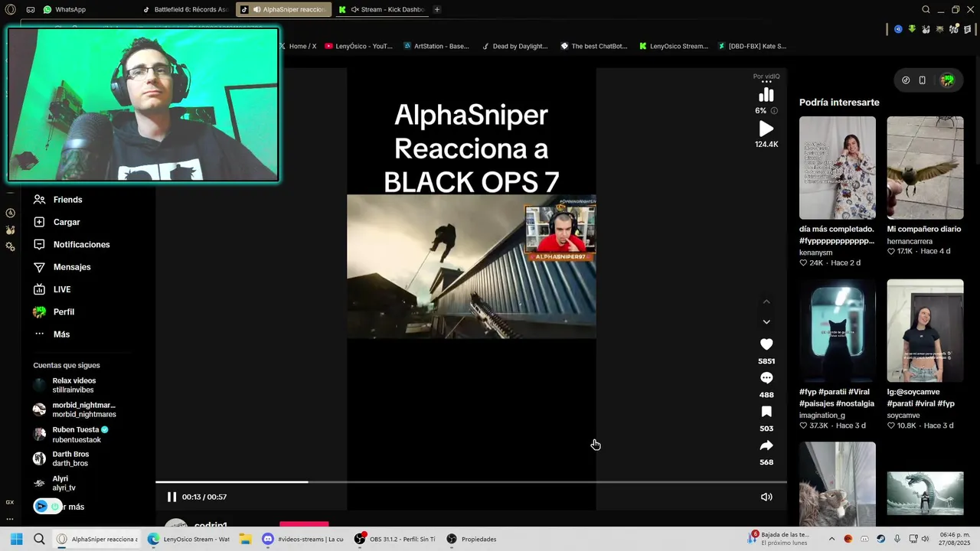The height and width of the screenshot is (551, 980).
Task: Like the video with the heart icon
Action: [x=766, y=344]
